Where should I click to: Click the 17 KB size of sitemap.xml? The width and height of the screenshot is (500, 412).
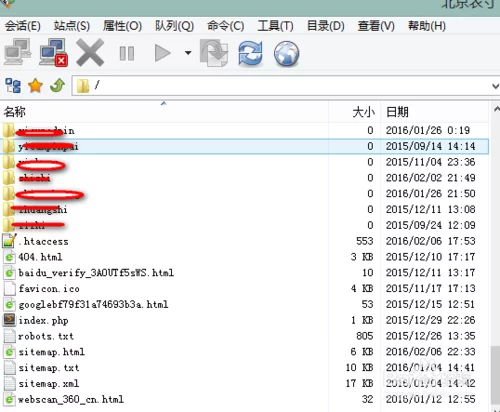(359, 383)
